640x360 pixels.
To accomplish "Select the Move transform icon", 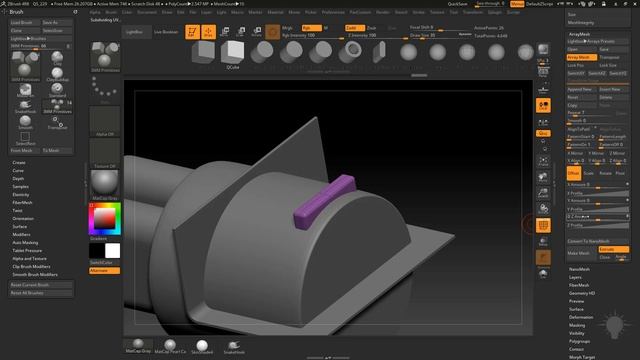I will tap(224, 32).
